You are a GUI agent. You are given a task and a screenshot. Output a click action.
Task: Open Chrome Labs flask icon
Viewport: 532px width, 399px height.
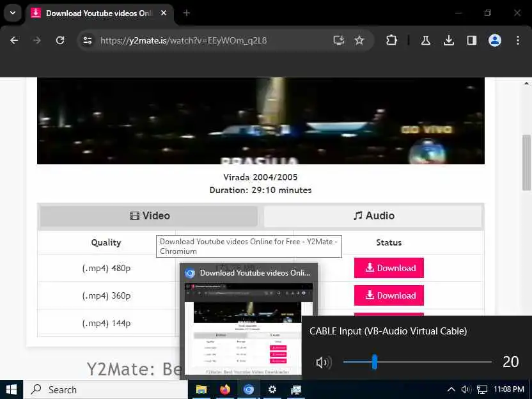[x=425, y=41]
